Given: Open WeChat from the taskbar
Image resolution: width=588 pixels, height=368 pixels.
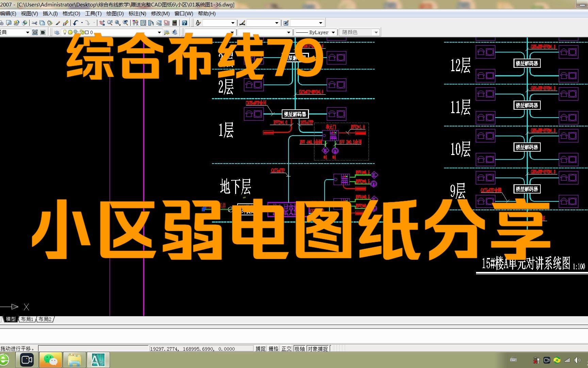Looking at the screenshot, I should (50, 359).
